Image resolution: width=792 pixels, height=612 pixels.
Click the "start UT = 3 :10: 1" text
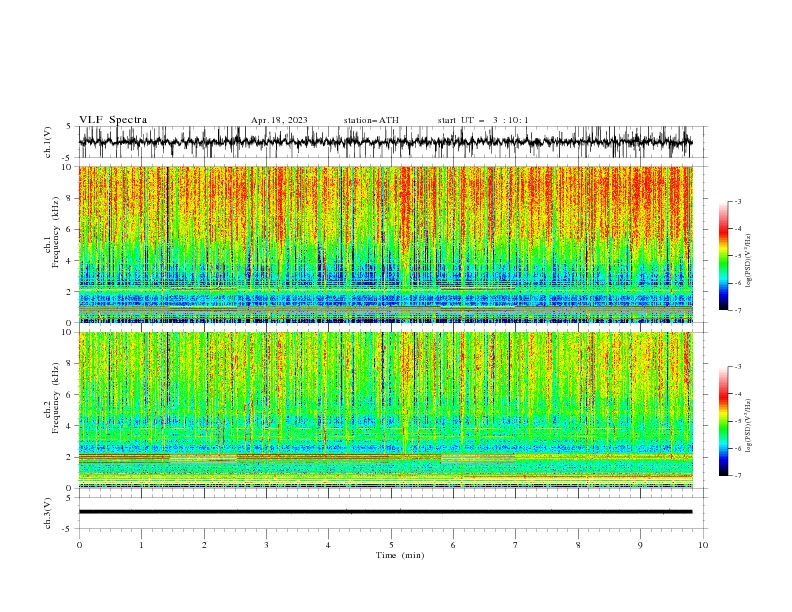(483, 120)
